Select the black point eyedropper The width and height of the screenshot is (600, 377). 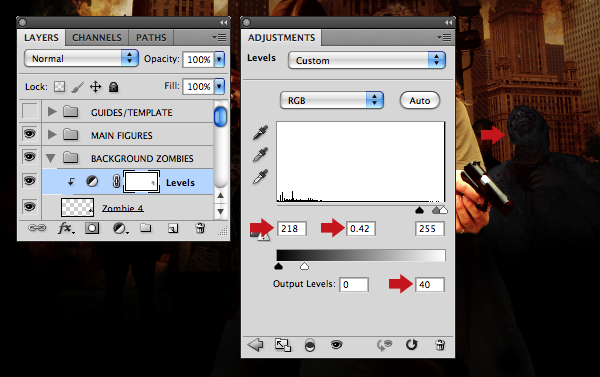pos(261,132)
